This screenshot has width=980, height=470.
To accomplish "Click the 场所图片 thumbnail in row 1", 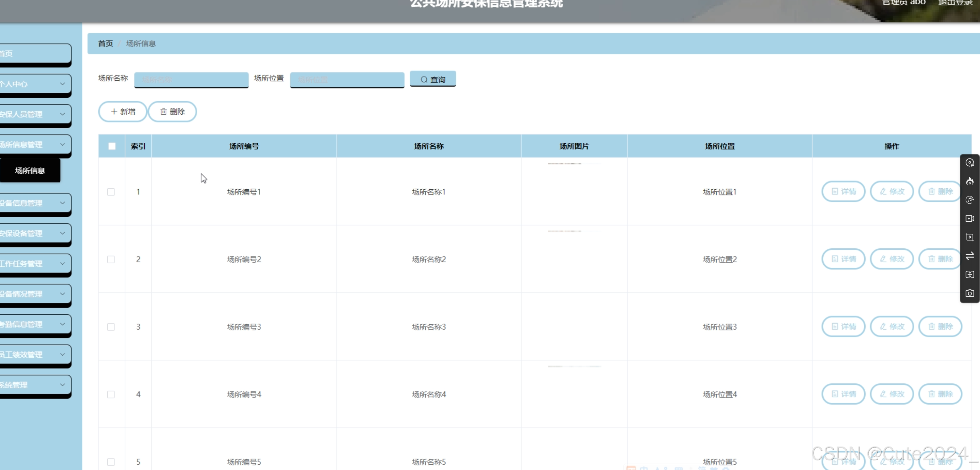I will click(574, 163).
